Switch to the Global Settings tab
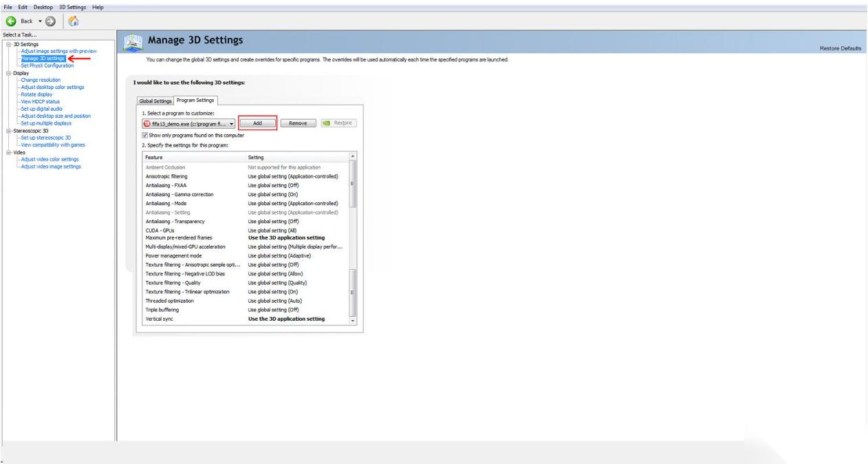The width and height of the screenshot is (868, 464). [155, 101]
